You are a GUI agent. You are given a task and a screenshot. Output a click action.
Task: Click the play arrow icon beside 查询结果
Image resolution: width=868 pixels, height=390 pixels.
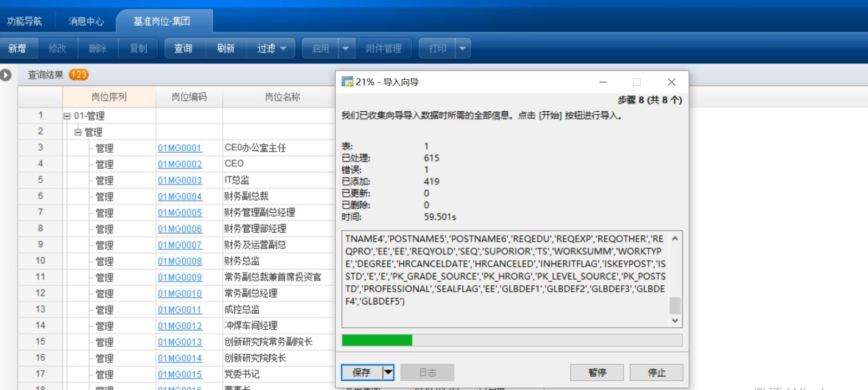tap(6, 75)
